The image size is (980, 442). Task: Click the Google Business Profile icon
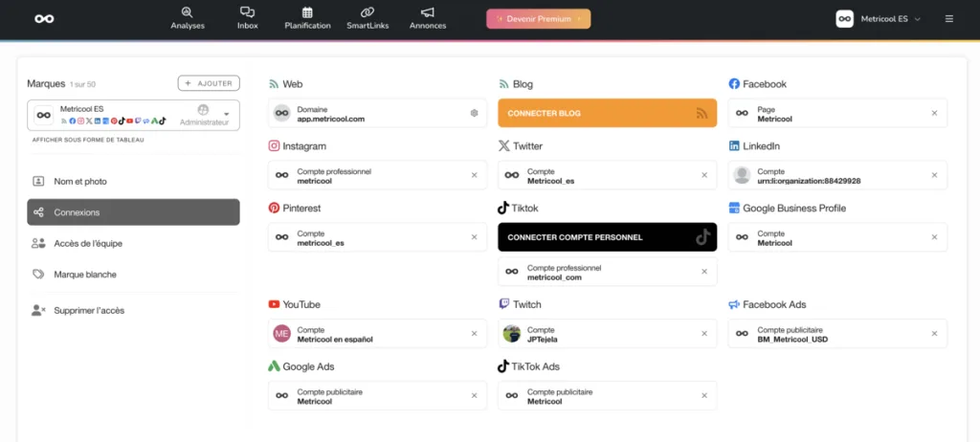pos(734,208)
